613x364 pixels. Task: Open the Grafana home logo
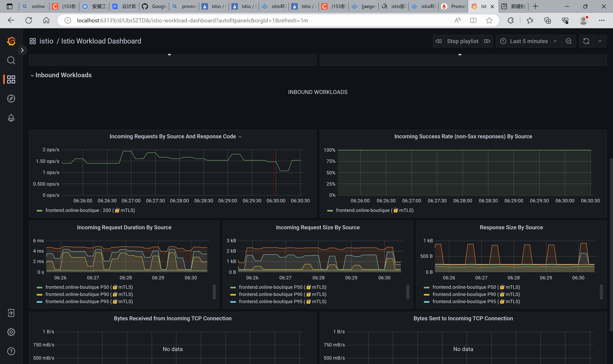click(11, 41)
